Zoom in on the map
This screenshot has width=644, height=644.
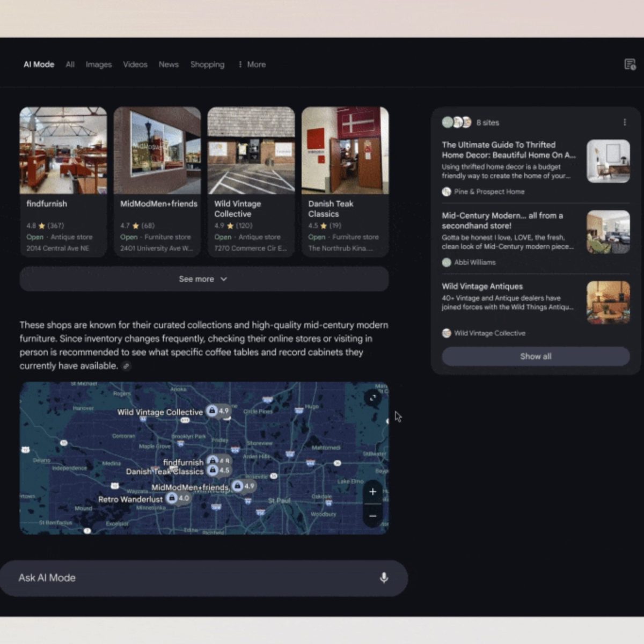(373, 492)
